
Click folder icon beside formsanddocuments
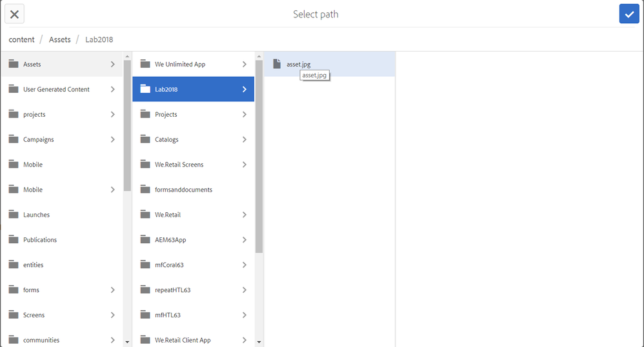pos(145,190)
